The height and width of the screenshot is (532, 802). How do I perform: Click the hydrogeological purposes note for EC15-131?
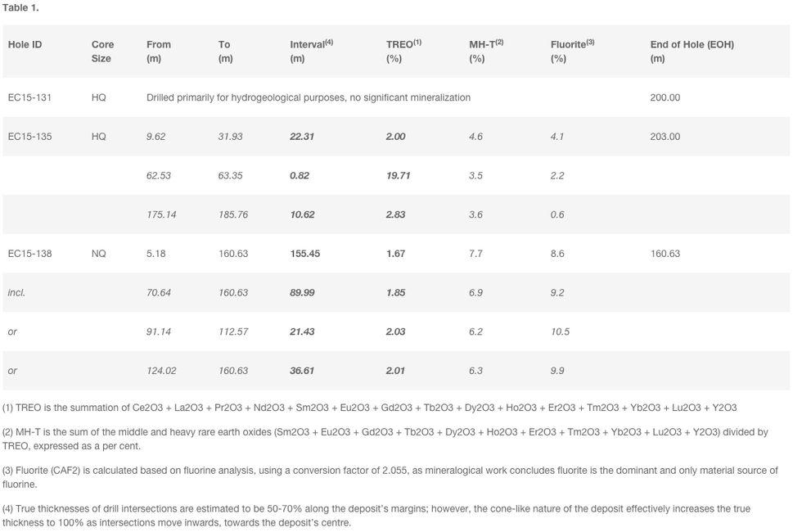point(308,97)
